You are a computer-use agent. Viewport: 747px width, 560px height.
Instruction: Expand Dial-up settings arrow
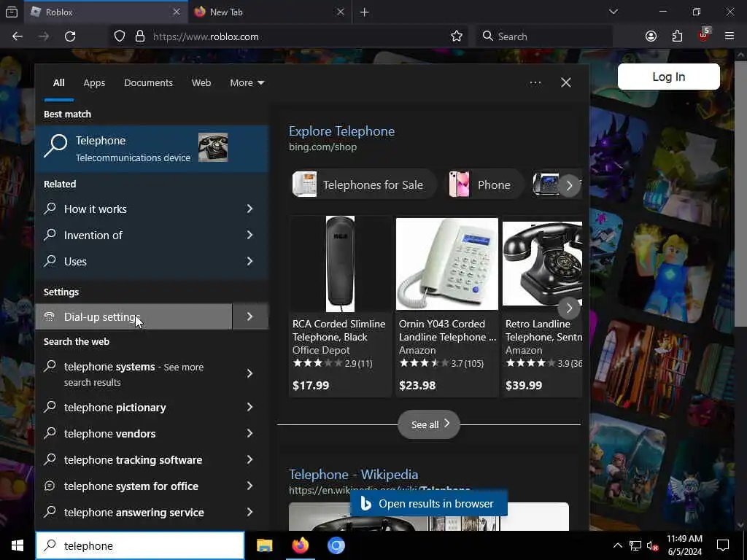point(250,316)
